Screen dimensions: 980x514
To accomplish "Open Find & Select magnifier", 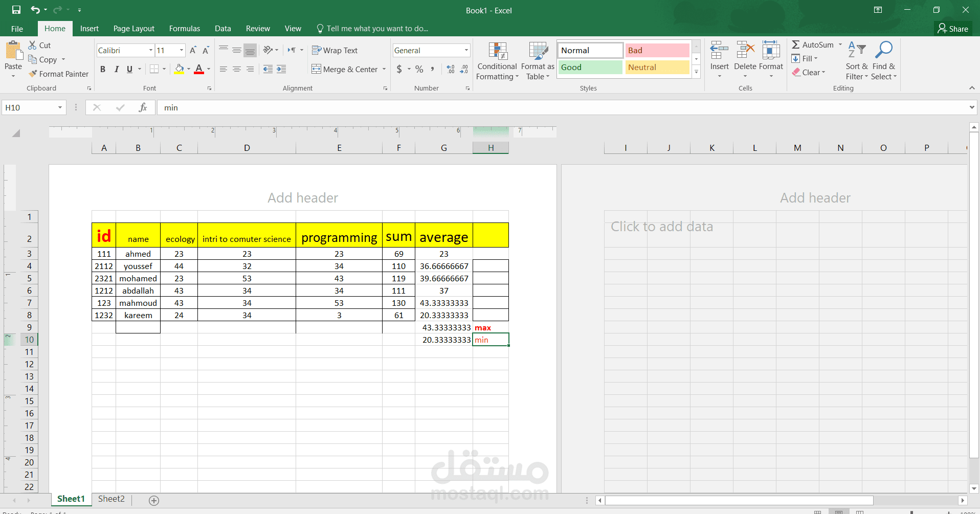I will (884, 61).
